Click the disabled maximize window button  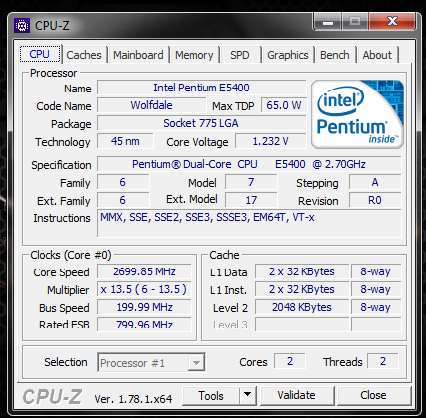coord(355,22)
